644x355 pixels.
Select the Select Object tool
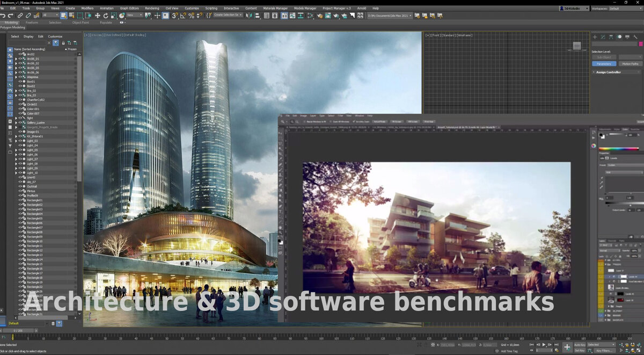click(63, 16)
